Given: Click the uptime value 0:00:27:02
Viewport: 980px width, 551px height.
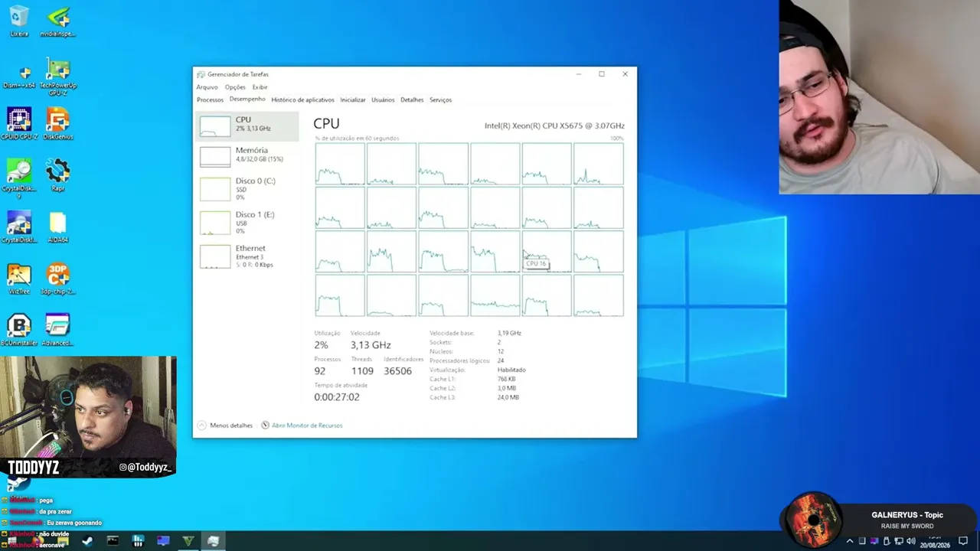Looking at the screenshot, I should tap(336, 397).
